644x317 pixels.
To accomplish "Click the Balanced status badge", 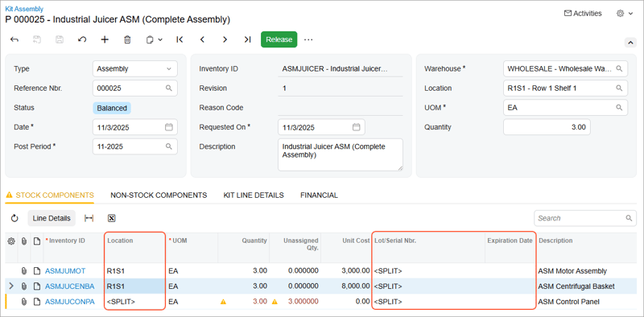I will [112, 109].
